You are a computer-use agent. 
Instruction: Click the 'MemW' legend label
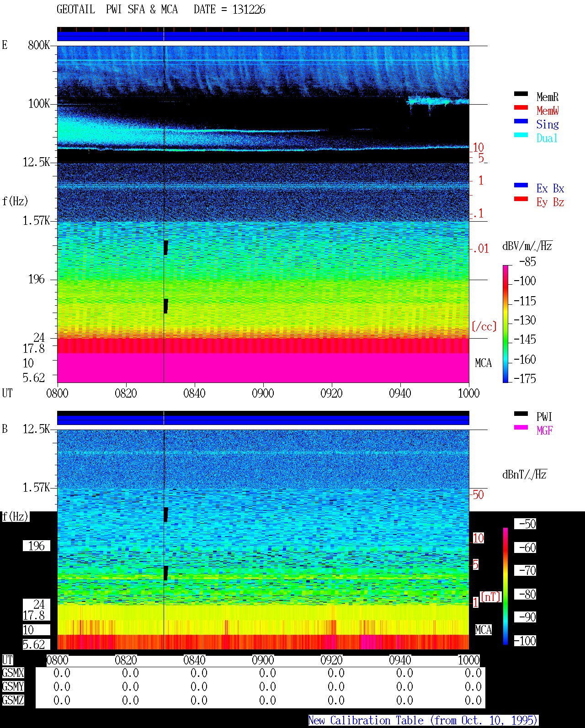(548, 111)
